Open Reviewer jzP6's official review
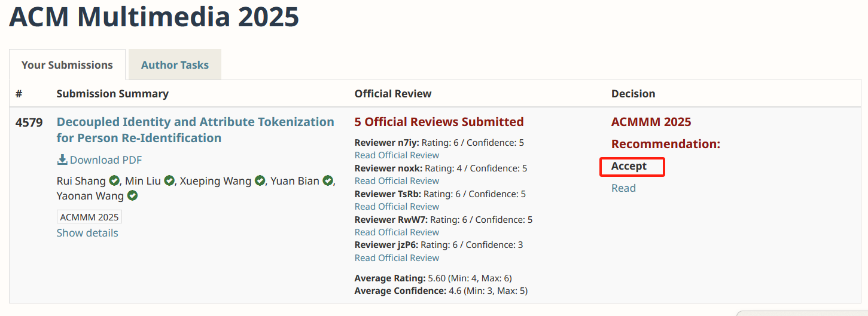This screenshot has width=868, height=316. pos(397,258)
